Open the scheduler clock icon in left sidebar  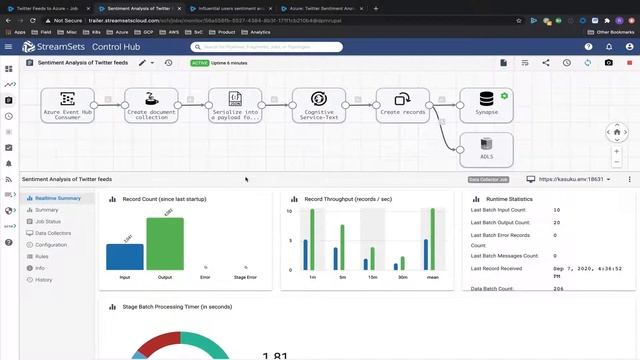(9, 116)
